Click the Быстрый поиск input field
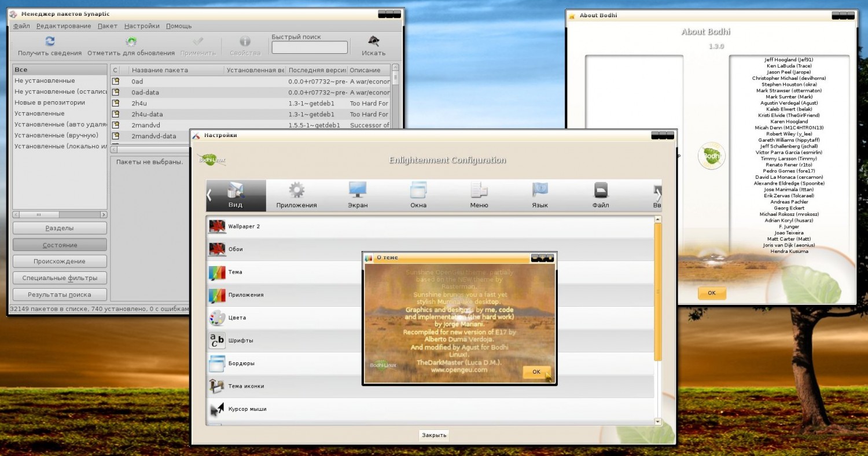This screenshot has width=868, height=456. click(x=310, y=47)
